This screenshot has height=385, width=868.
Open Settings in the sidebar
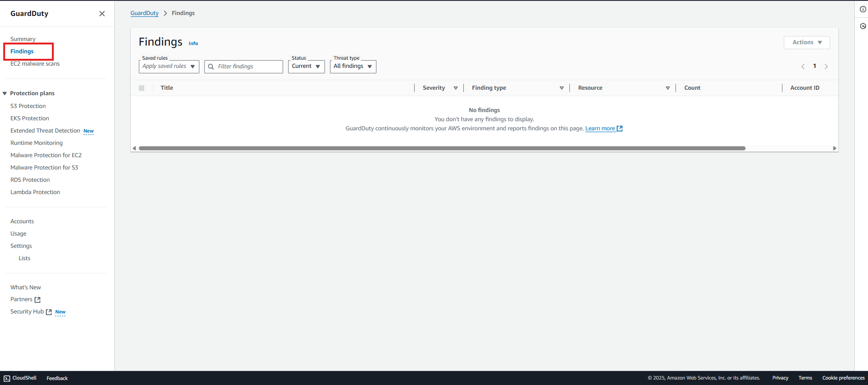point(21,246)
